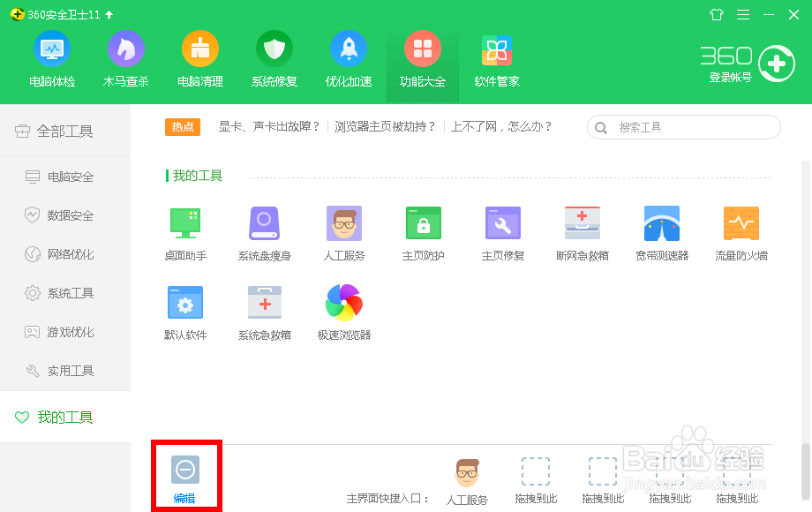The image size is (812, 512).
Task: Launch 系统急救箱 tool
Action: pyautogui.click(x=265, y=312)
